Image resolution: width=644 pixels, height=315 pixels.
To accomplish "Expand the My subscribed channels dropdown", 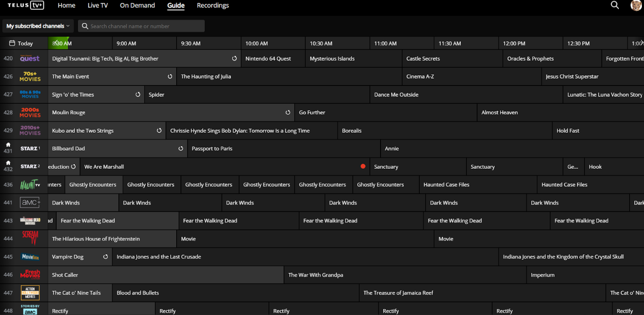I will tap(38, 26).
